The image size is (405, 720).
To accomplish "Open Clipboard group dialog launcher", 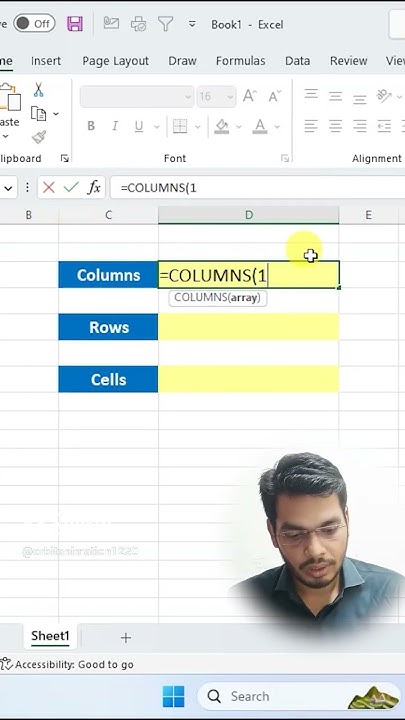I will tap(64, 158).
